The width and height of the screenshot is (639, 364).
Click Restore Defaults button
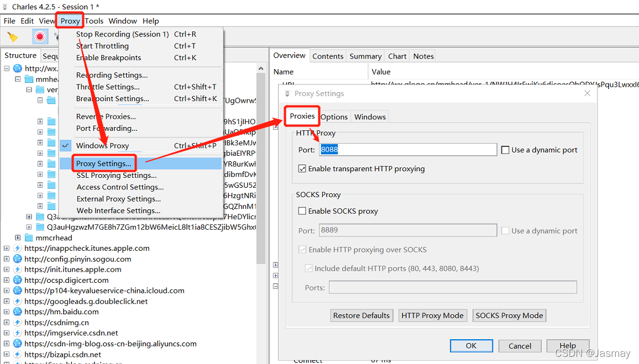tap(361, 315)
